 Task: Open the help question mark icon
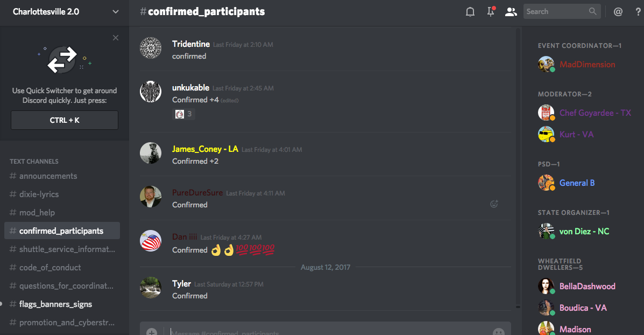pos(638,11)
